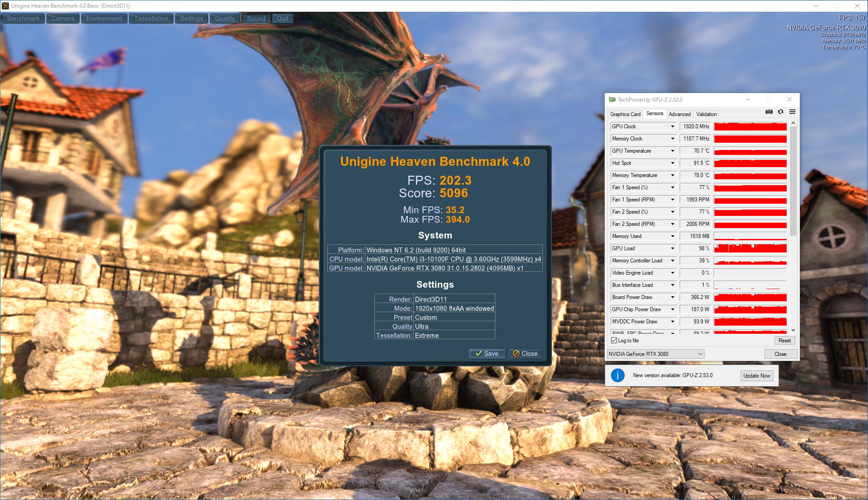
Task: Click the Mode 1920x1080 8xAA windowed row
Action: [x=435, y=308]
